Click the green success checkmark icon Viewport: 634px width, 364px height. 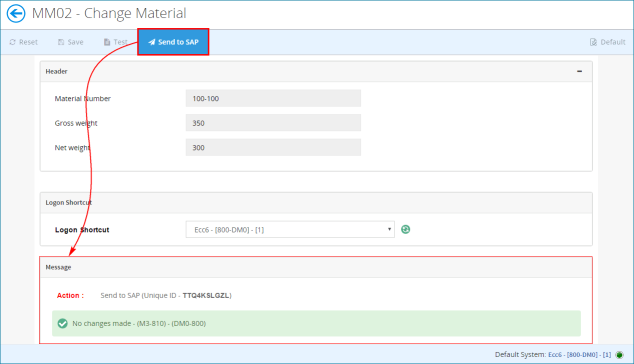62,324
